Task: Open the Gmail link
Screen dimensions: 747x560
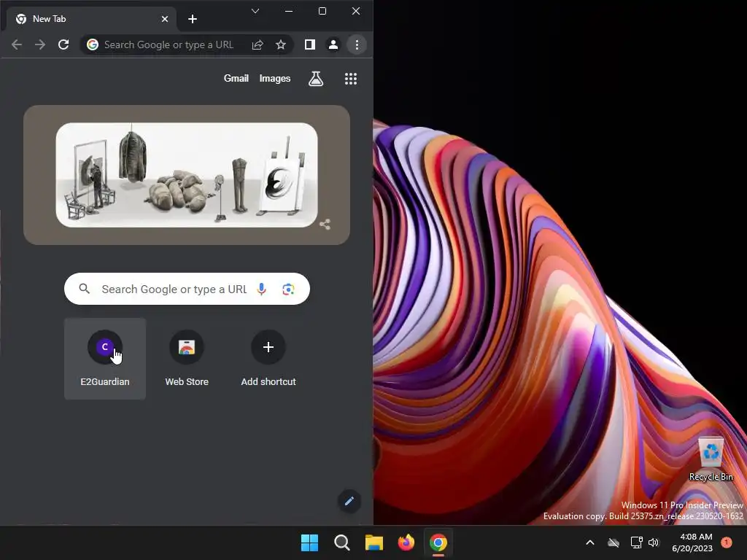Action: point(236,79)
